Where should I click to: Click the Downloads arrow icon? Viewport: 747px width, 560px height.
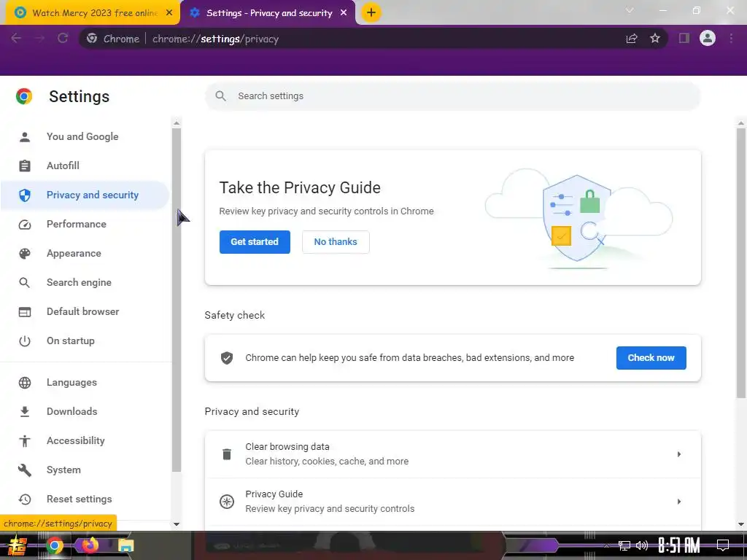[25, 411]
